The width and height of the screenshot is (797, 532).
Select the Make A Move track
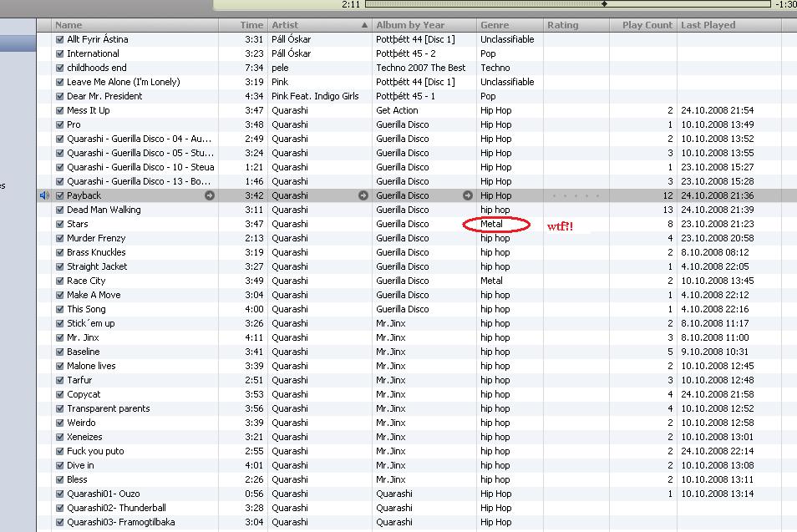(94, 295)
